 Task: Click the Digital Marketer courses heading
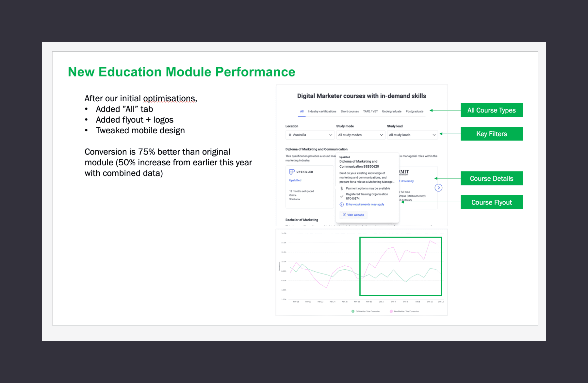pyautogui.click(x=362, y=96)
